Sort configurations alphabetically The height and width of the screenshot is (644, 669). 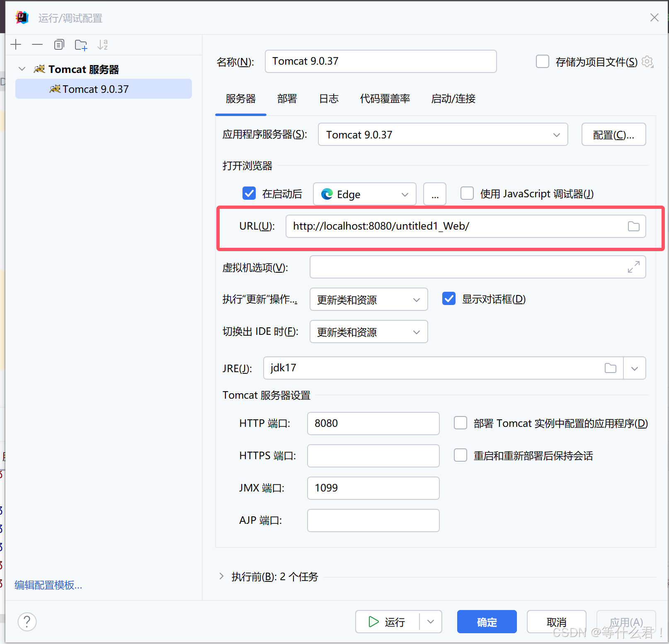tap(102, 44)
